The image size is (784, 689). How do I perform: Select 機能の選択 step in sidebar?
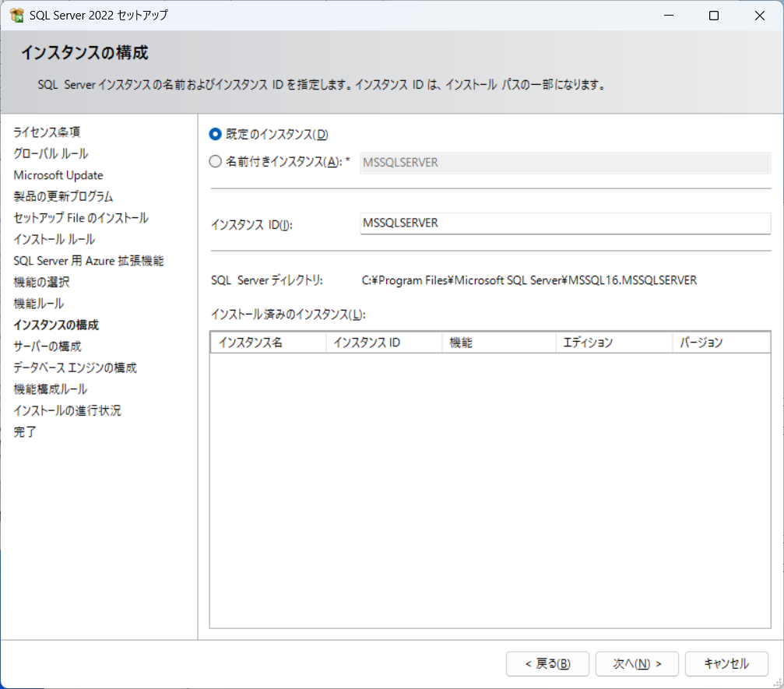coord(42,282)
